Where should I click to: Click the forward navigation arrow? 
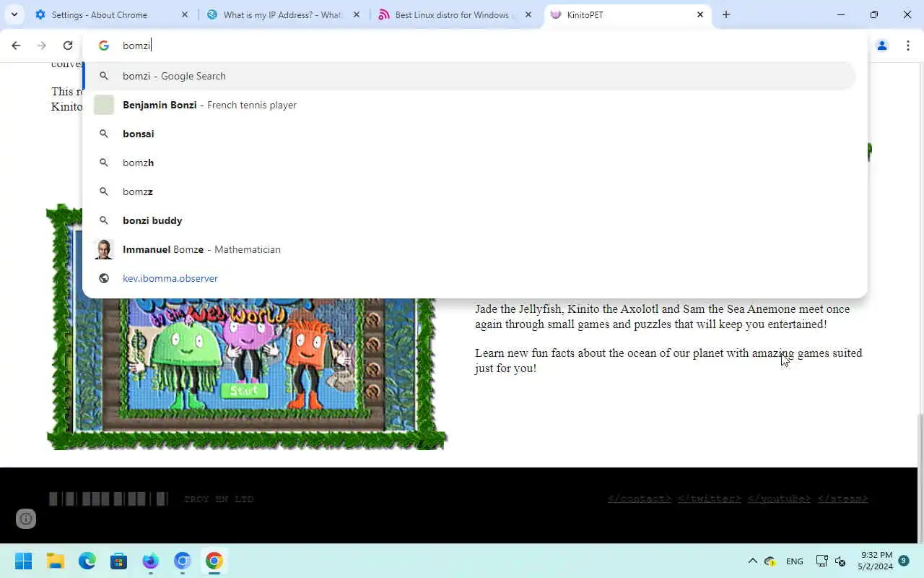42,46
